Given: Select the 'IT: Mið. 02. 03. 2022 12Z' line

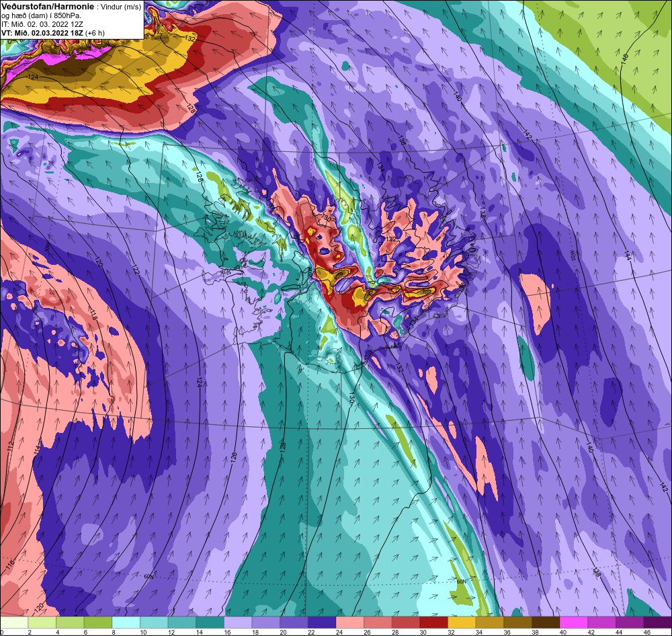Looking at the screenshot, I should [x=42, y=24].
